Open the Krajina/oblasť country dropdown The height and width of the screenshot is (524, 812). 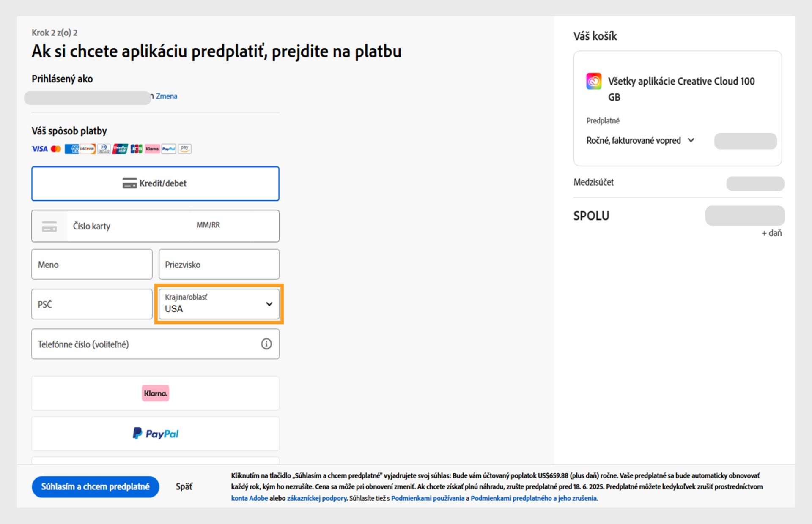click(219, 304)
